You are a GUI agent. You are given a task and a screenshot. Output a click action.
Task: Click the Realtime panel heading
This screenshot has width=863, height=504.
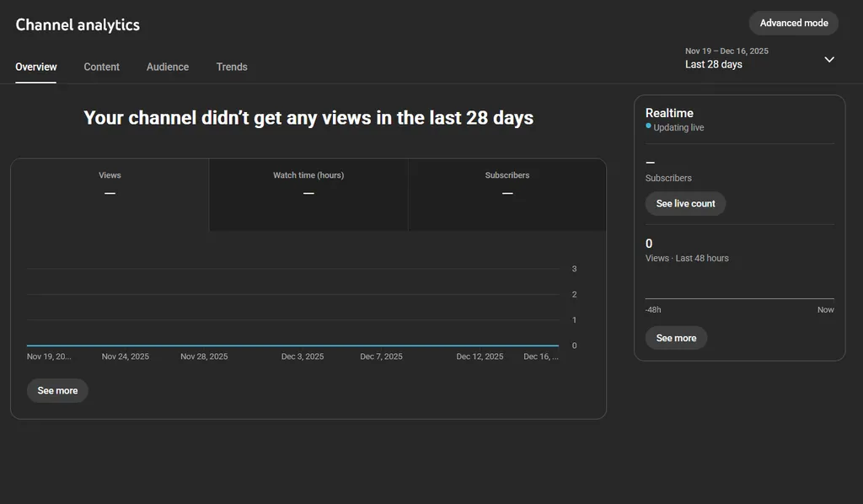tap(669, 113)
